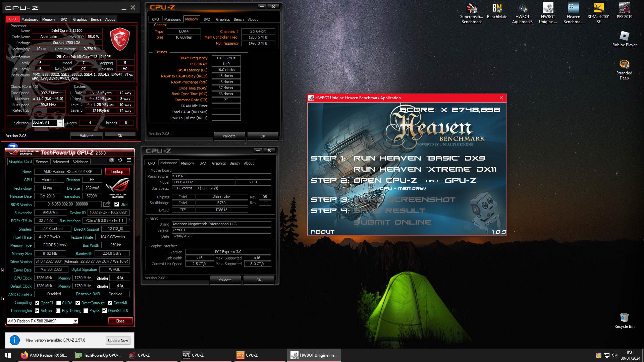The width and height of the screenshot is (644, 362).
Task: Click the Bus Interface question mark
Action: tap(129, 221)
